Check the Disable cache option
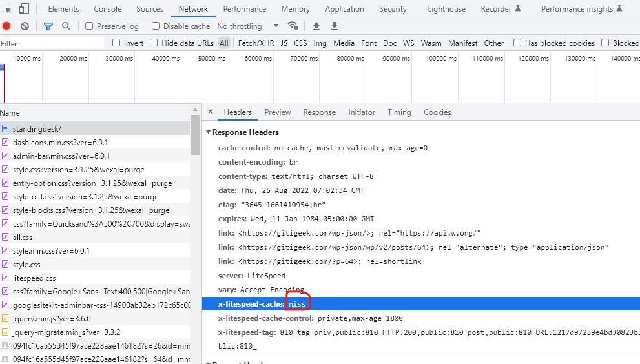The width and height of the screenshot is (640, 364). (156, 26)
